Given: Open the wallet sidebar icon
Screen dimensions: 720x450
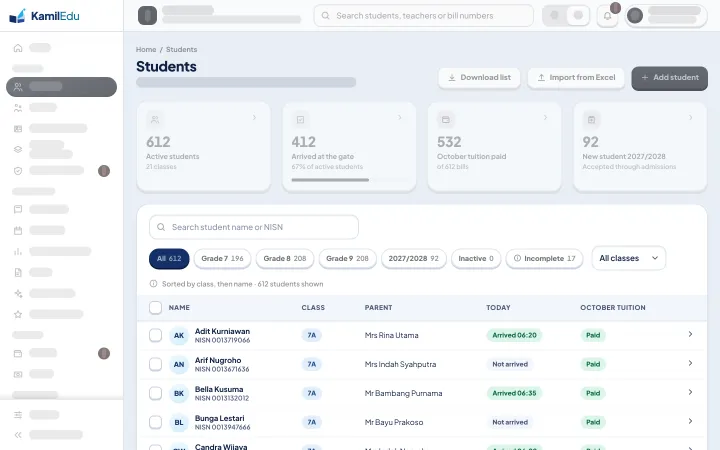Looking at the screenshot, I should 18,354.
